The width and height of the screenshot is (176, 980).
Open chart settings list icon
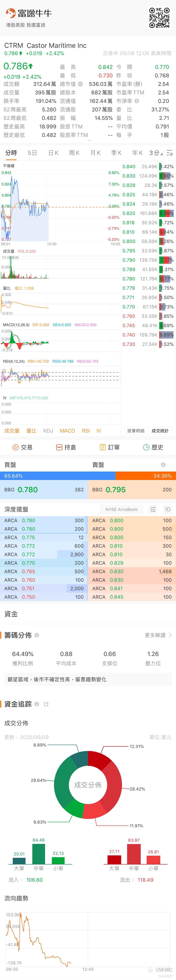(x=169, y=153)
